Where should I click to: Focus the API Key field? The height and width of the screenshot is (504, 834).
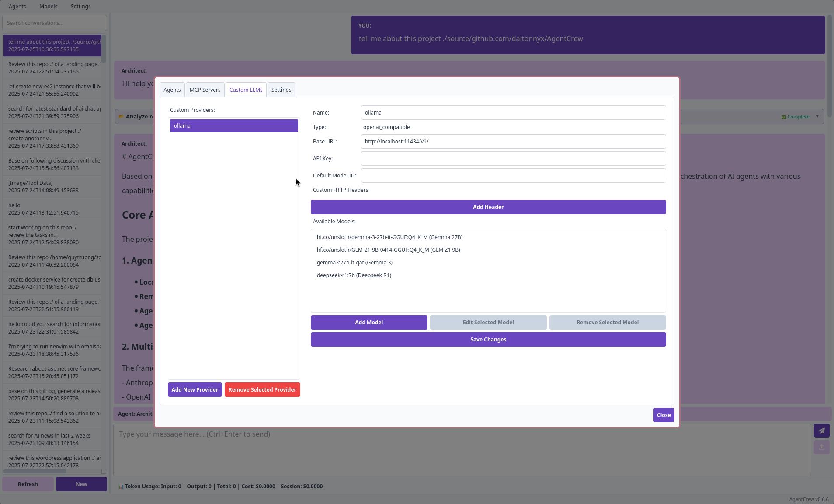tap(513, 159)
